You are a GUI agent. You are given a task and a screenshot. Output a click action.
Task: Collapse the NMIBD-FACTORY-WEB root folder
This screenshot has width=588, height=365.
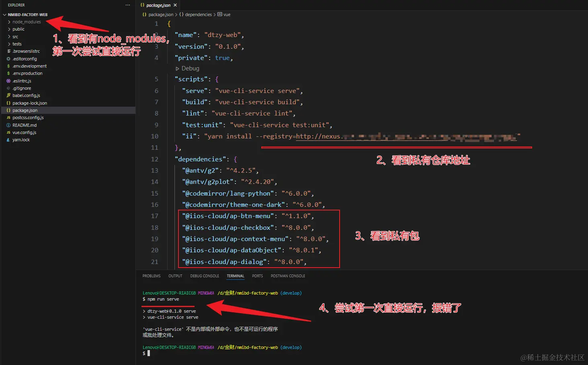(x=4, y=14)
